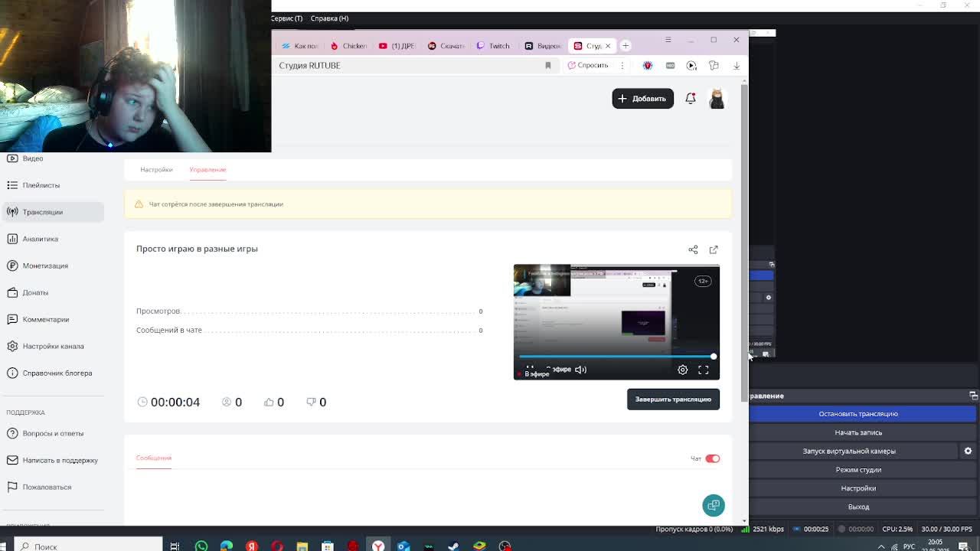The width and height of the screenshot is (980, 551).
Task: Open Донаты in the sidebar
Action: click(x=52, y=292)
